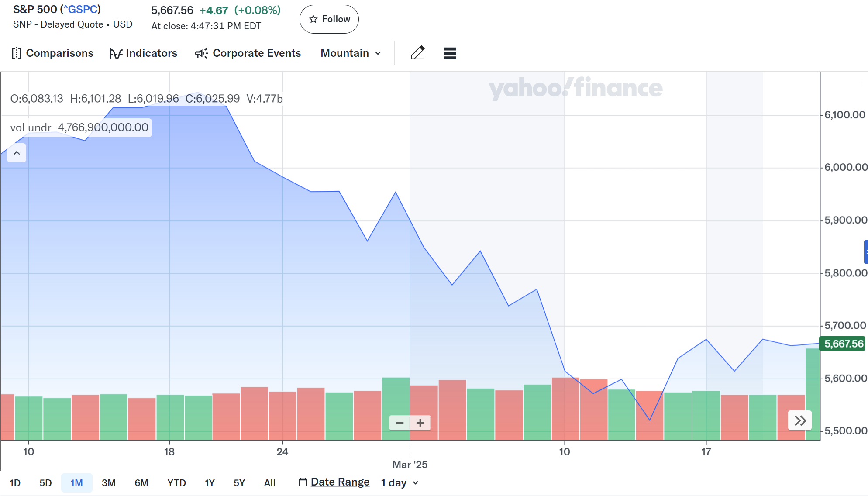Click the 6,100.00 price axis label
This screenshot has height=496, width=868.
tap(844, 115)
